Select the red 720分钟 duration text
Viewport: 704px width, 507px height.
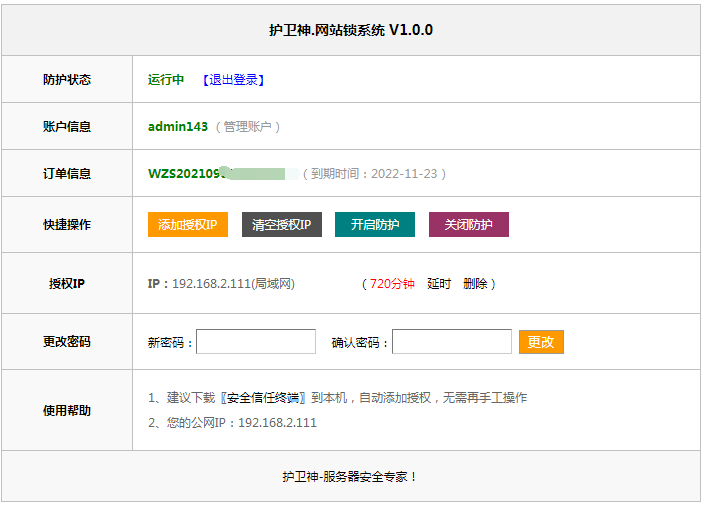click(x=392, y=284)
